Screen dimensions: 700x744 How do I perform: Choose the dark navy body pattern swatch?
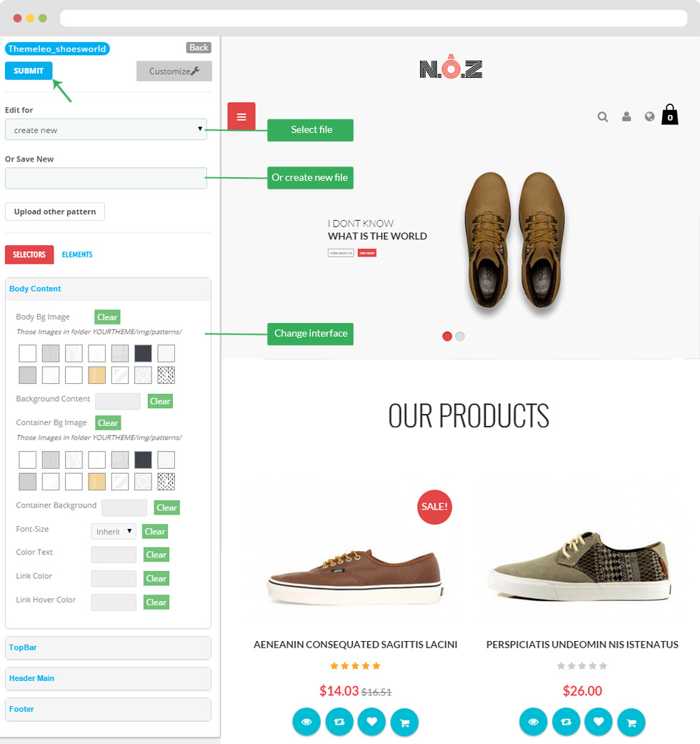(143, 354)
